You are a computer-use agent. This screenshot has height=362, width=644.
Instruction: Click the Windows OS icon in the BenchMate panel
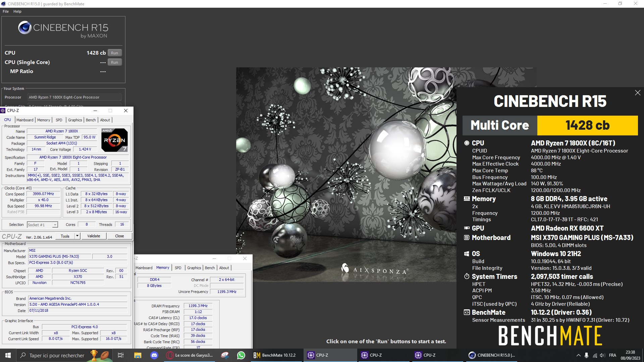467,254
